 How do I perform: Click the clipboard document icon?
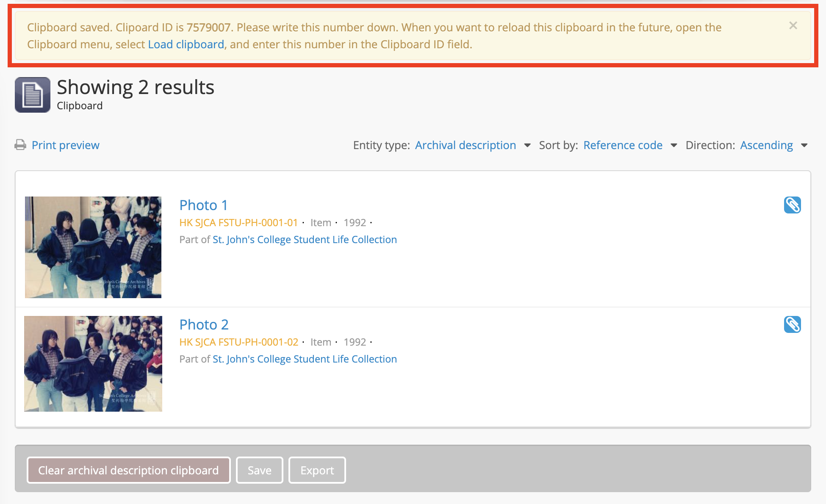tap(33, 95)
